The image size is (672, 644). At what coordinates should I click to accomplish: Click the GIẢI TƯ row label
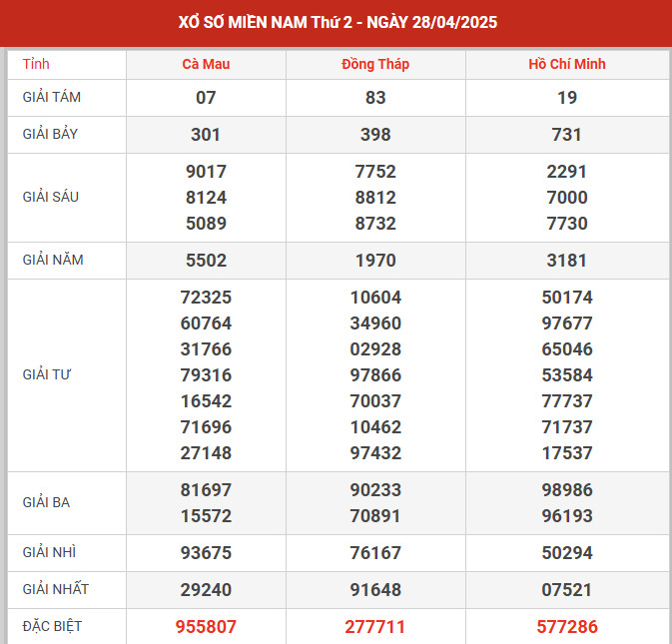(46, 374)
